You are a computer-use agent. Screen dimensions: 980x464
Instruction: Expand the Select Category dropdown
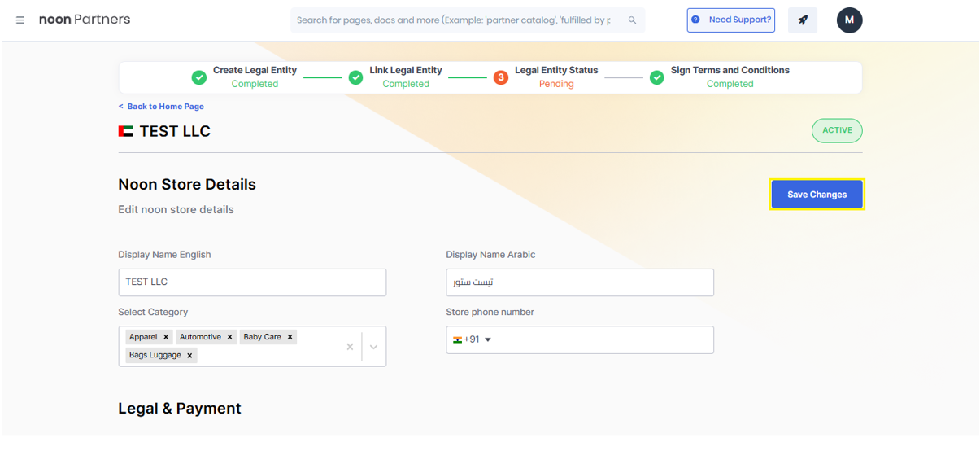[x=374, y=347]
